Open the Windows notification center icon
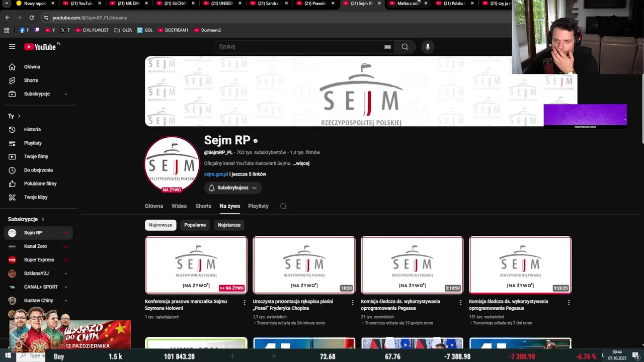644x362 pixels. [x=636, y=356]
